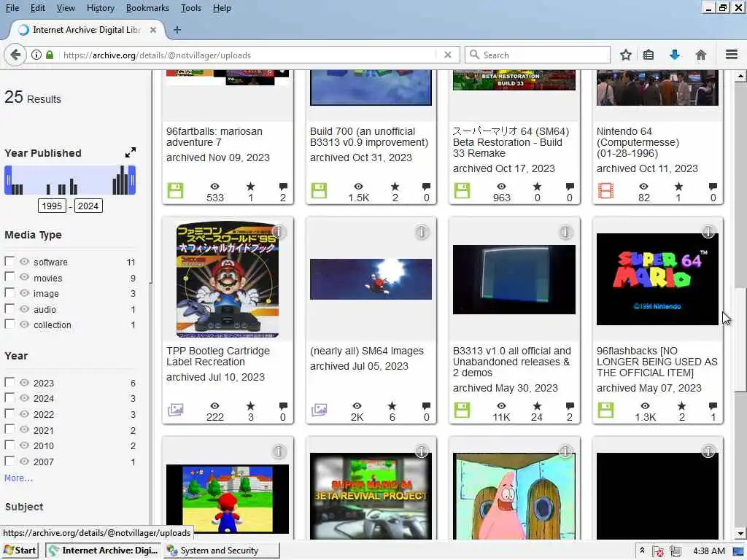Go to the home page icon

[700, 55]
